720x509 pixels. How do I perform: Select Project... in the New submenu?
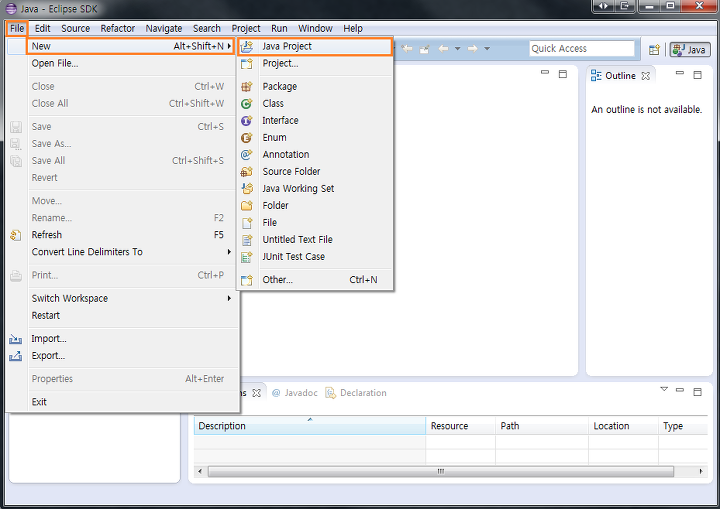315,63
